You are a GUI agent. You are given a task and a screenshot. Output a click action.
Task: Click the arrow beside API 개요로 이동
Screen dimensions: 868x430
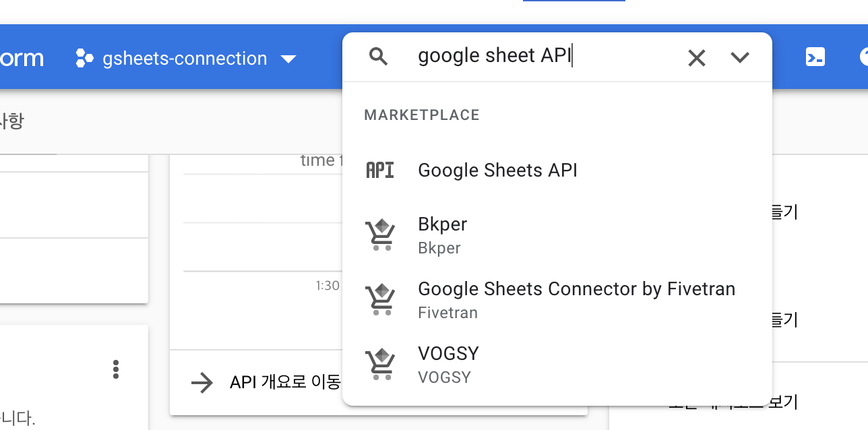(201, 383)
